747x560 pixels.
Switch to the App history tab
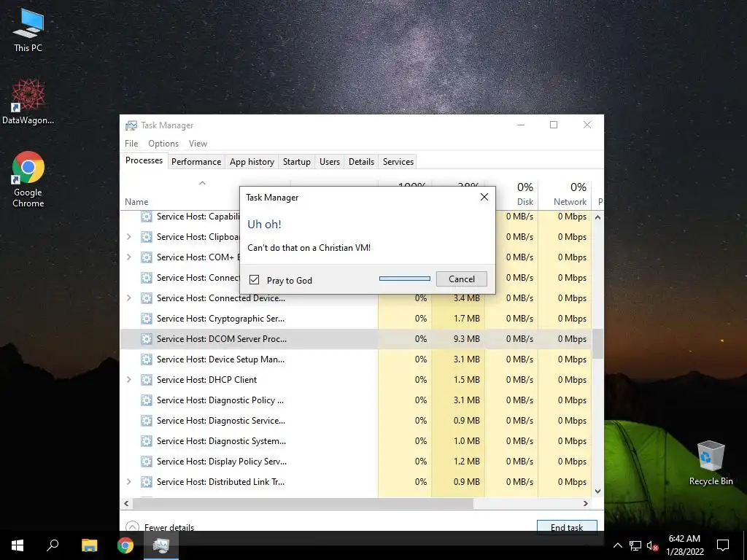tap(252, 162)
